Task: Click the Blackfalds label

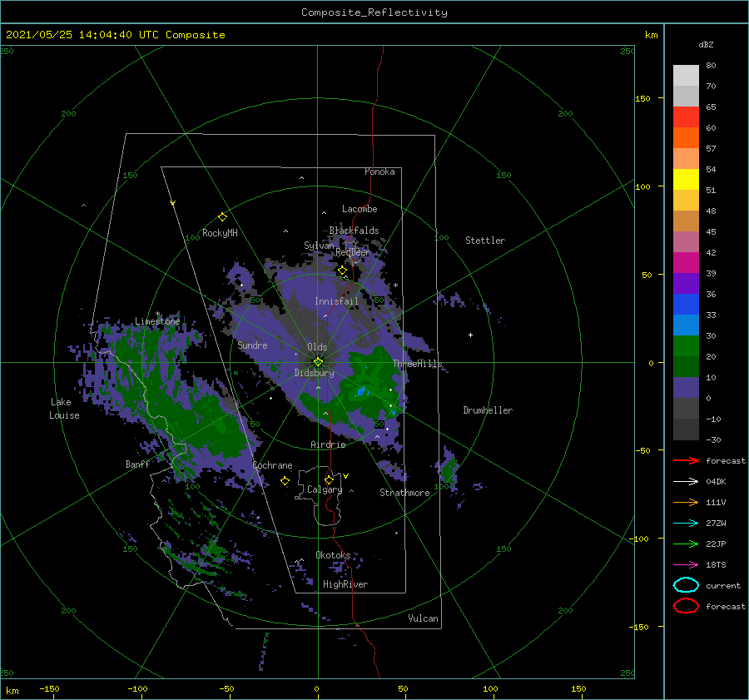Action: (x=354, y=231)
